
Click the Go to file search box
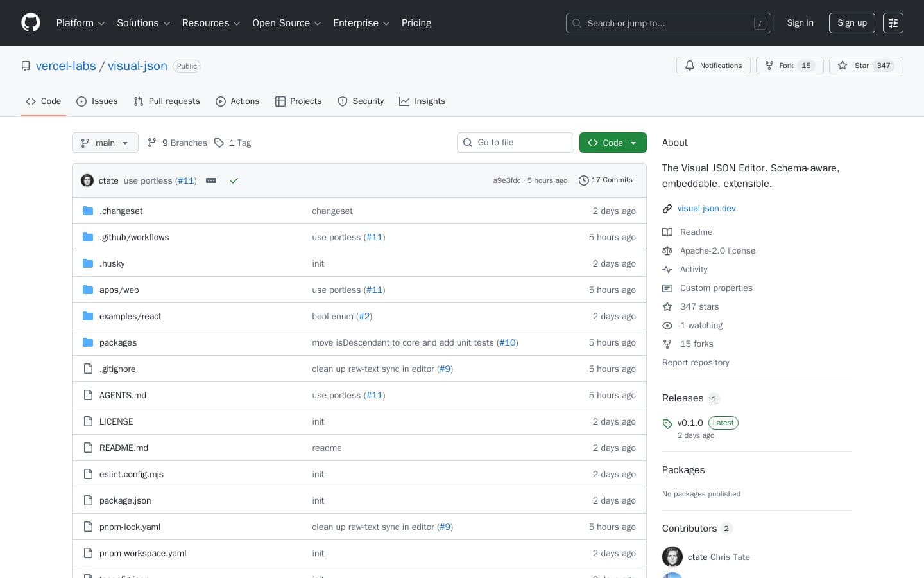(515, 143)
